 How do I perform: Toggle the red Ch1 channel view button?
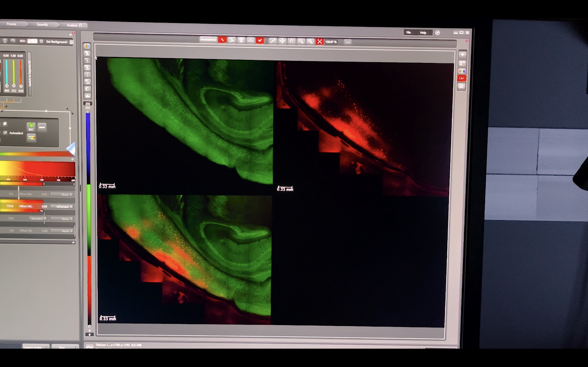[x=462, y=78]
